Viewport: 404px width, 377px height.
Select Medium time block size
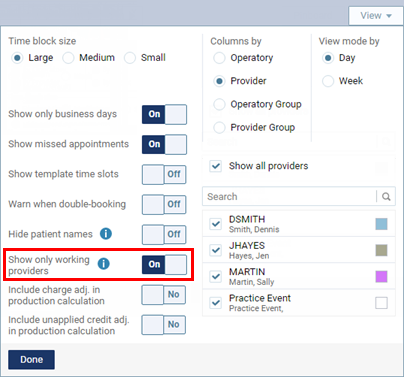pyautogui.click(x=68, y=58)
